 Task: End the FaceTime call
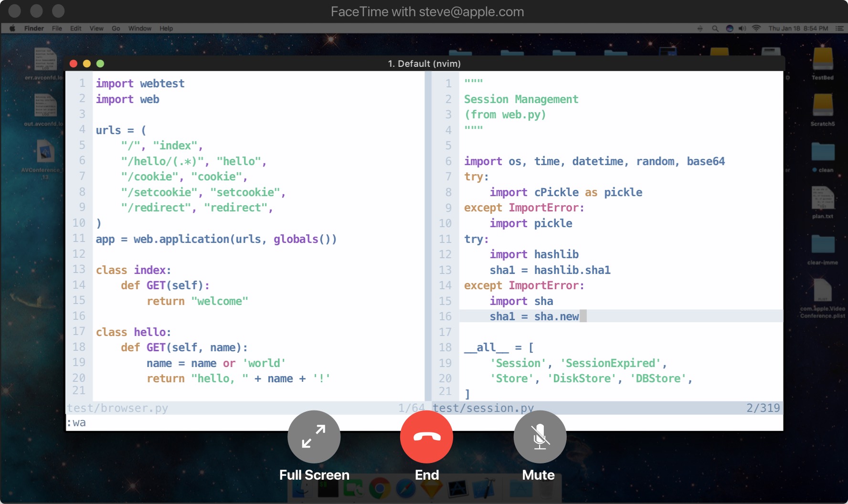426,437
